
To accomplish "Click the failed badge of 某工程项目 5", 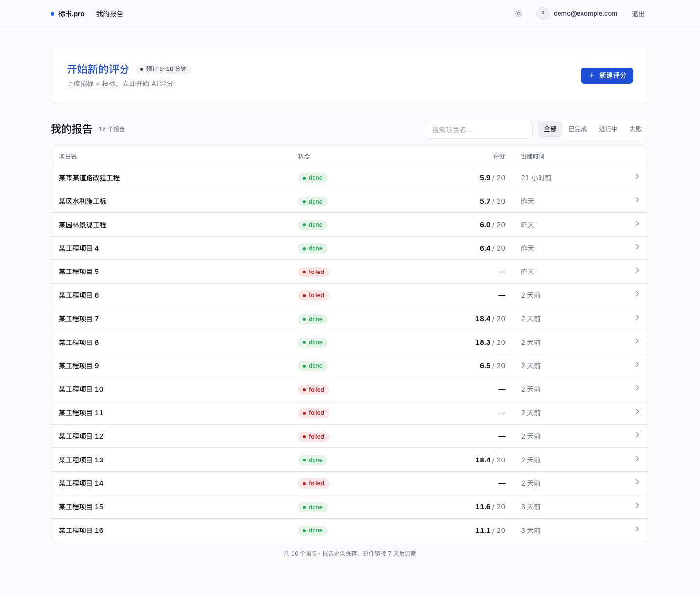I will [314, 272].
